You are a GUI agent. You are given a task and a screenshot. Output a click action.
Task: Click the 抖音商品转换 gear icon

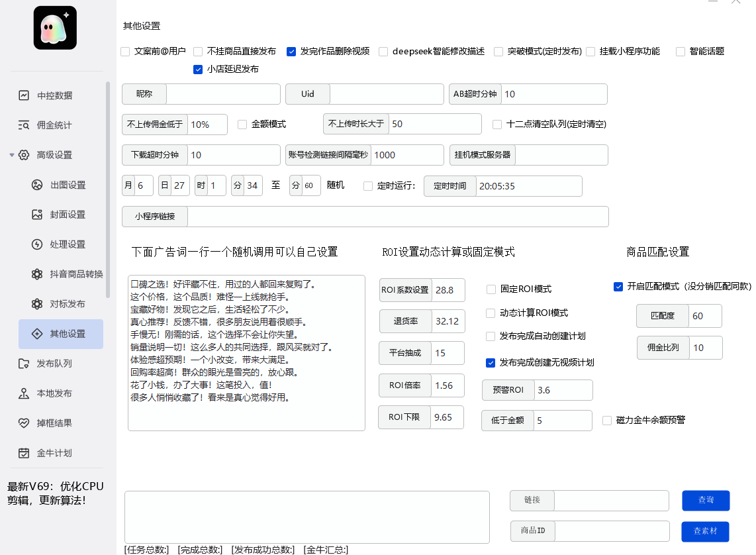click(x=37, y=274)
